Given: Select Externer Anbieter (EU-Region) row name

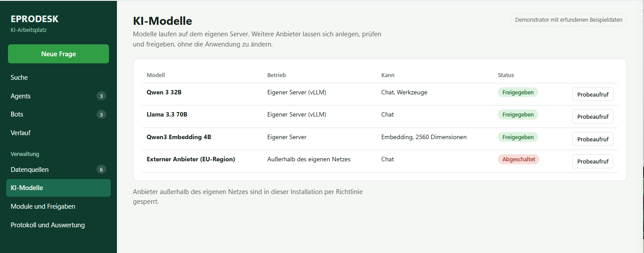Looking at the screenshot, I should coord(191,160).
